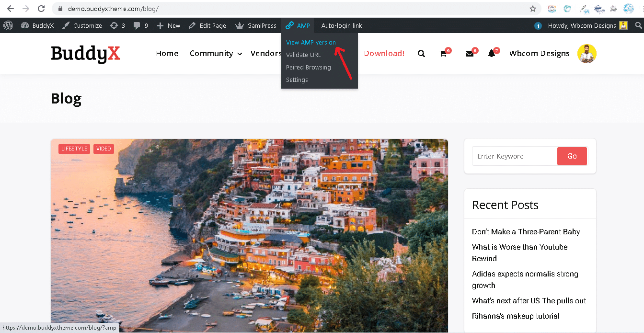
Task: Click the red Download! link
Action: coord(384,53)
